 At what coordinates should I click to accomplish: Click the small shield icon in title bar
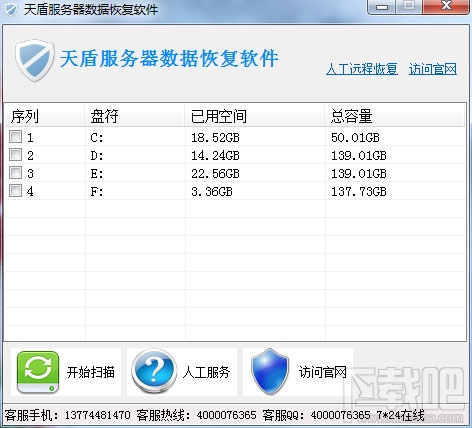tap(11, 9)
